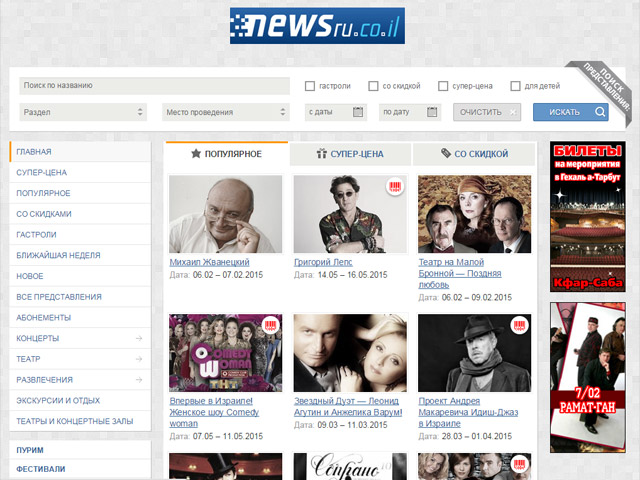
Task: Click the arrow icon next to ТЕАТР
Action: point(139,359)
